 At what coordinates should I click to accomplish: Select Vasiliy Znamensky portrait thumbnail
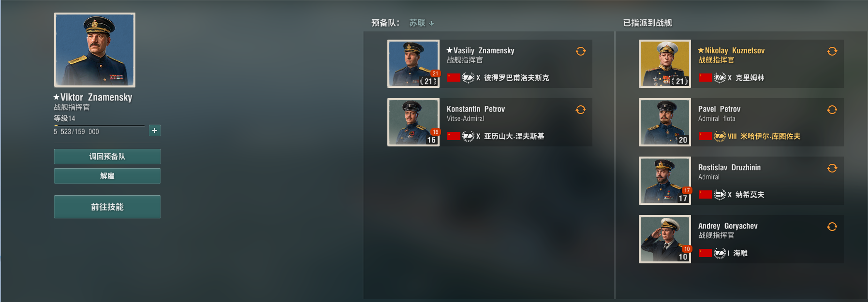[413, 64]
